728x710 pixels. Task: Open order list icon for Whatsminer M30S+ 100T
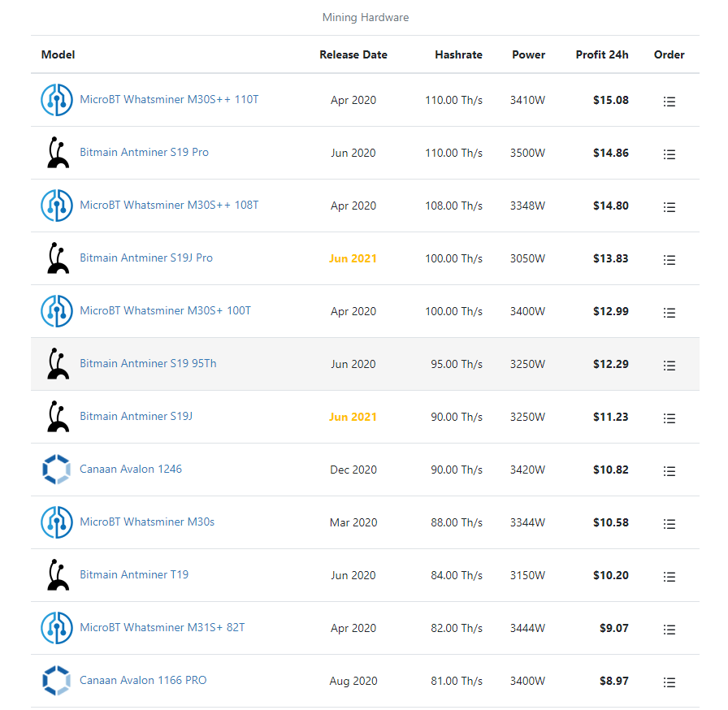(x=669, y=313)
